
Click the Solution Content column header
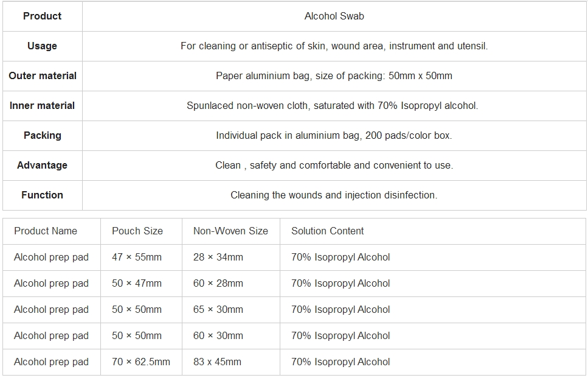pyautogui.click(x=327, y=231)
